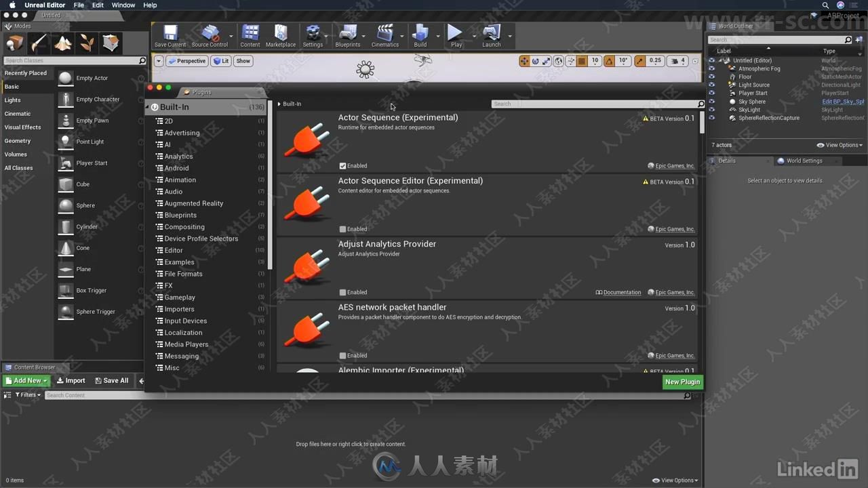Select the Cone shape icon
This screenshot has width=868, height=488.
coord(66,248)
